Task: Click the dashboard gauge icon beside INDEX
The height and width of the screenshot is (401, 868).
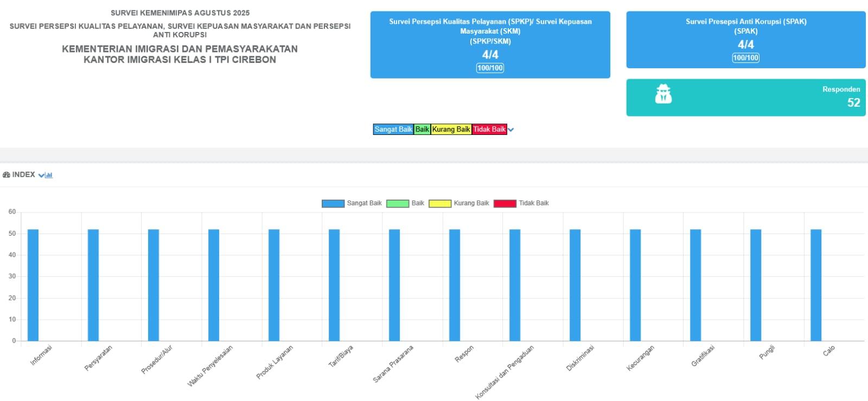Action: pyautogui.click(x=7, y=175)
